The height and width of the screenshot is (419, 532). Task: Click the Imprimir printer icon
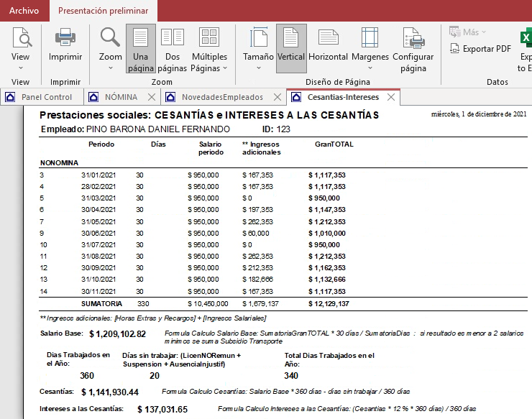click(65, 37)
